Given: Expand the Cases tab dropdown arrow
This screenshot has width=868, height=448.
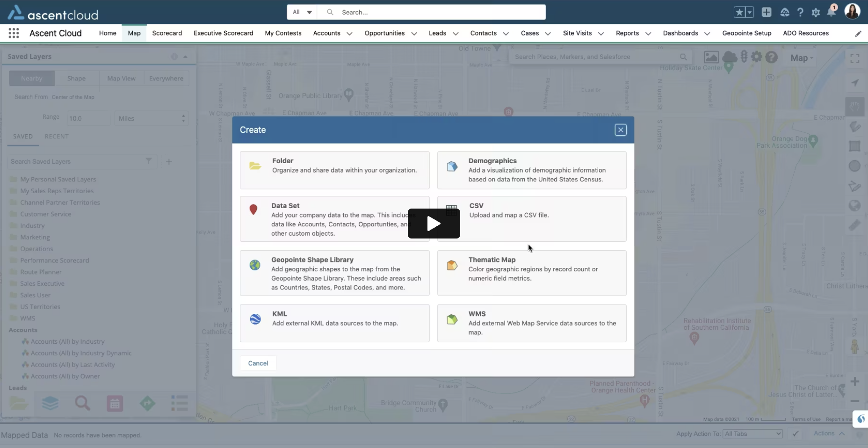Looking at the screenshot, I should click(x=548, y=34).
